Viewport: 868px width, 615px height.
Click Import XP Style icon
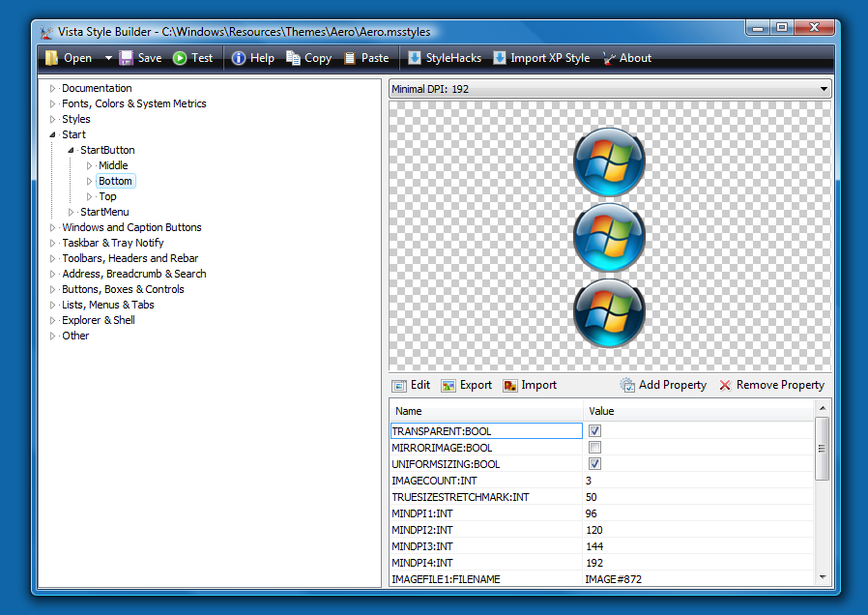click(x=500, y=58)
